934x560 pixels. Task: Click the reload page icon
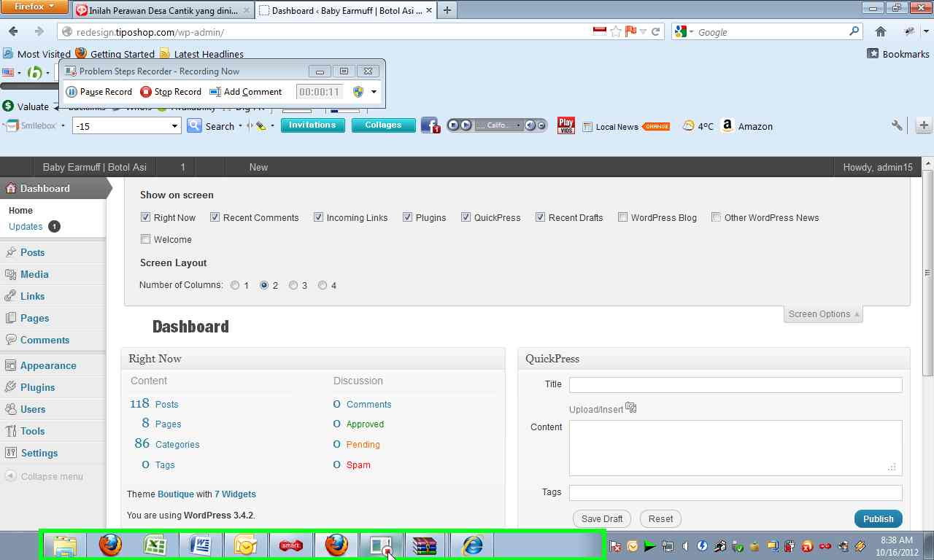(x=655, y=31)
